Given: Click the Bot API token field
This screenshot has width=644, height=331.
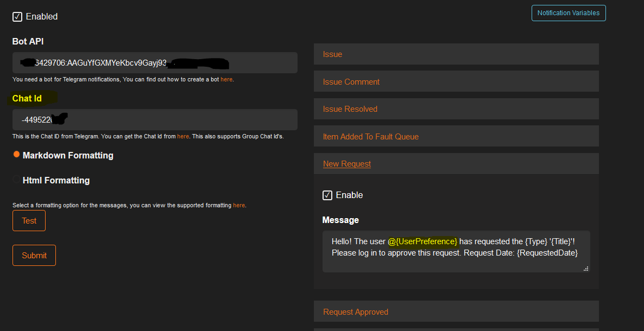Looking at the screenshot, I should (x=155, y=63).
